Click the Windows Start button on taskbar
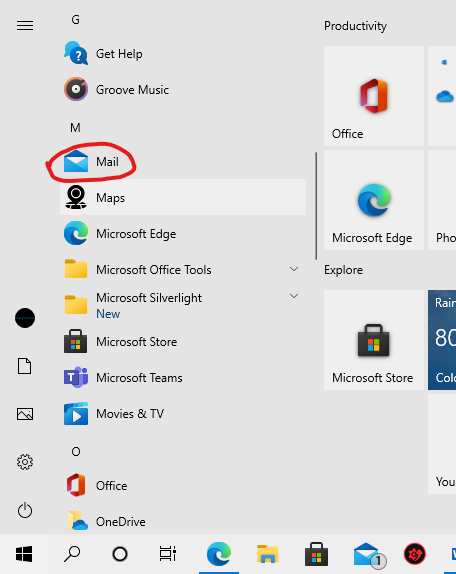456x574 pixels. pos(24,554)
